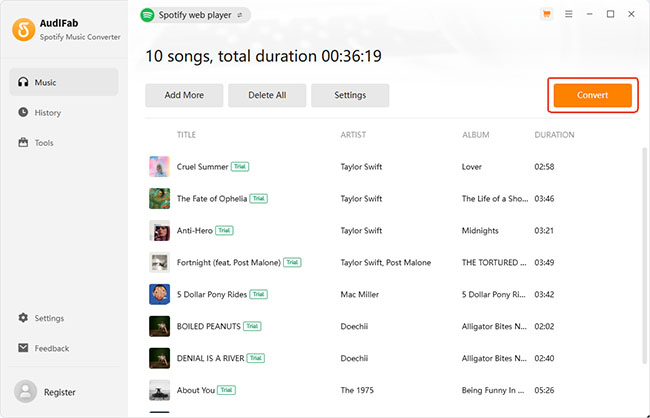650x418 pixels.
Task: Open the hamburger menu icon
Action: coord(569,14)
